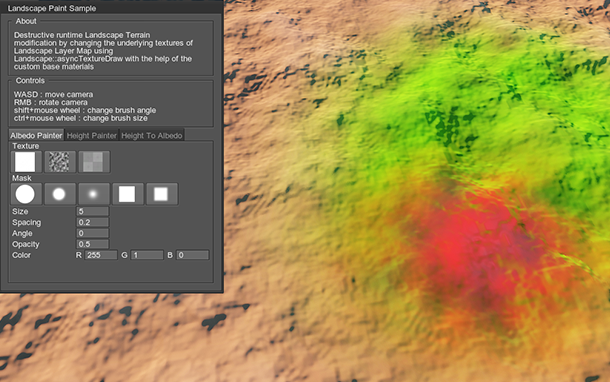The height and width of the screenshot is (382, 610).
Task: Open the Height To Albedo tab
Action: (x=152, y=135)
